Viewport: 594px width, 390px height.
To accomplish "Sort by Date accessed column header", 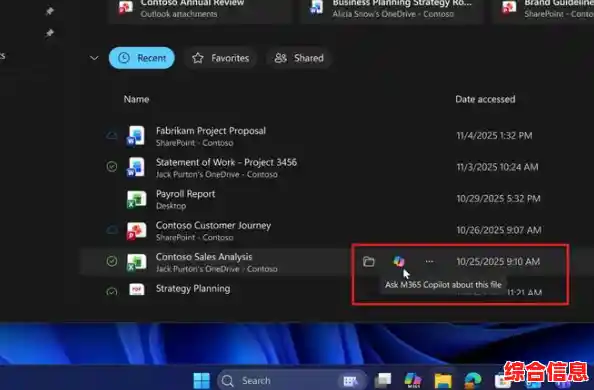I will pyautogui.click(x=485, y=99).
